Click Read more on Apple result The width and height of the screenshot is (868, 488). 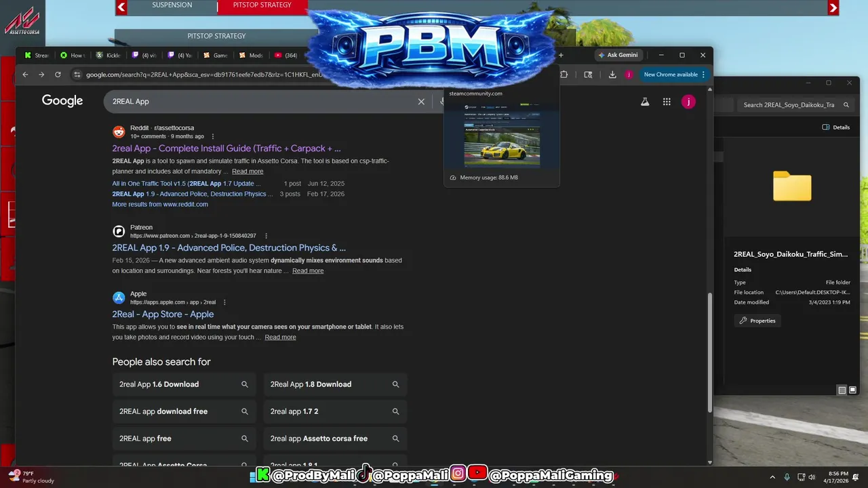[x=280, y=337]
